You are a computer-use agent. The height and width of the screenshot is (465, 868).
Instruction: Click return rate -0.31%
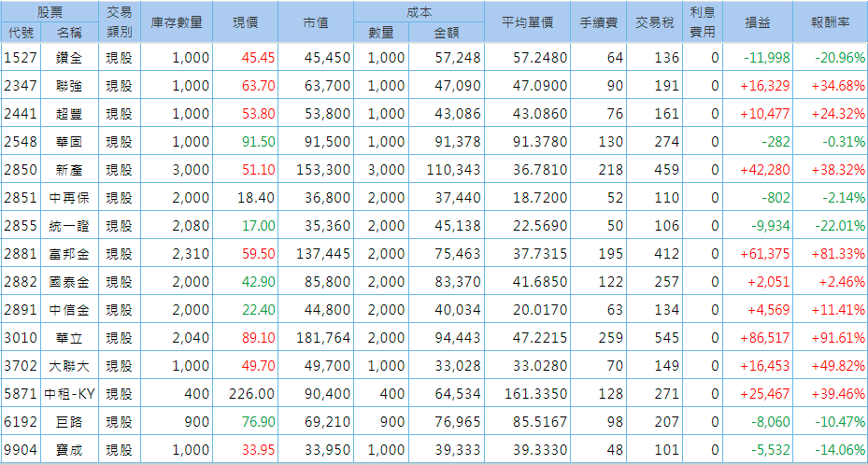(x=844, y=142)
